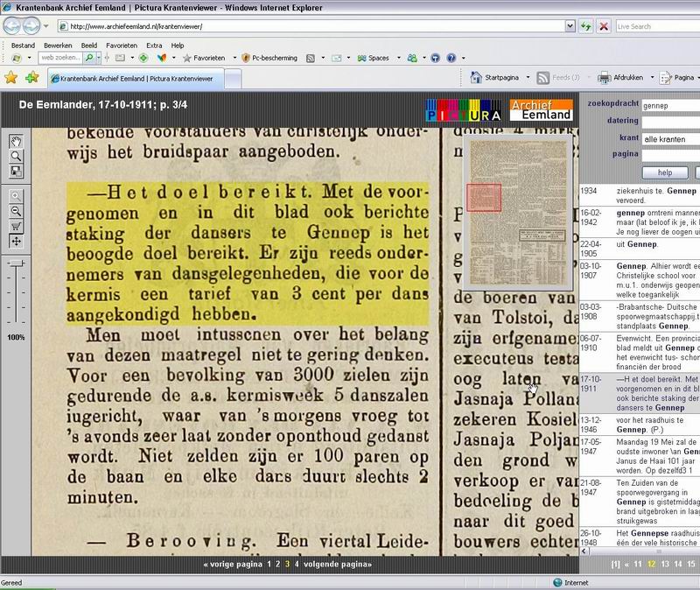Jump to first results page [1]
Viewport: 700px width, 590px height.
coord(615,564)
